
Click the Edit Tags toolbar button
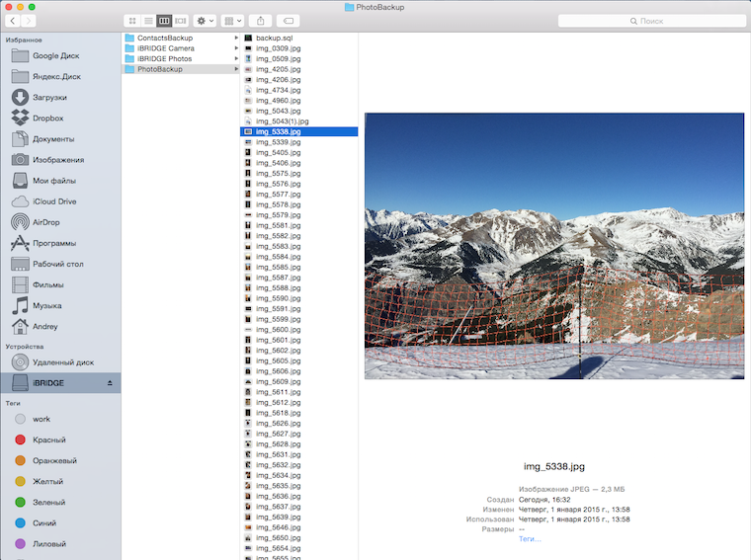click(289, 20)
